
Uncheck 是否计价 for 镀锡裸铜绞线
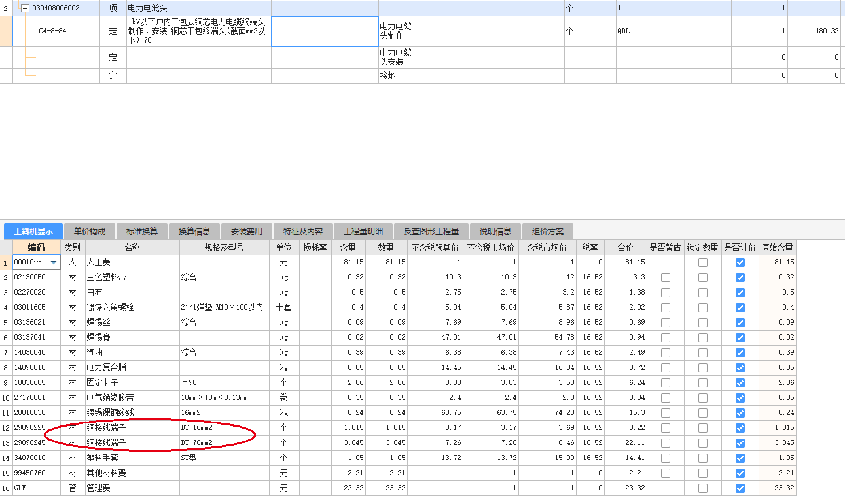click(740, 412)
